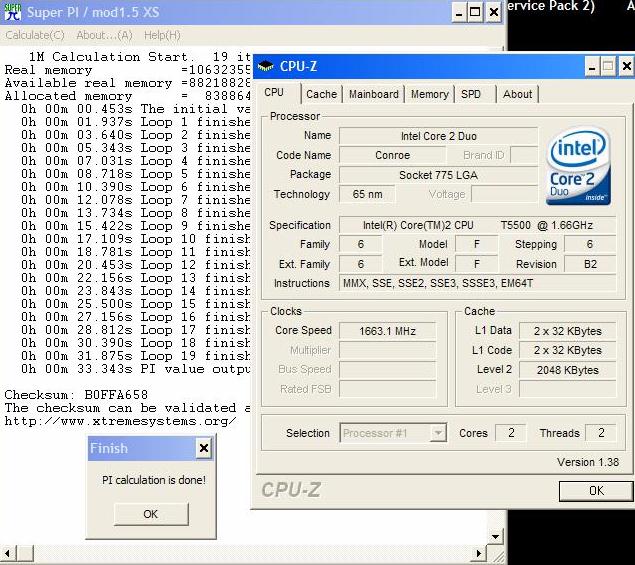Maximize the Super PI window
This screenshot has width=635, height=565.
coord(475,12)
